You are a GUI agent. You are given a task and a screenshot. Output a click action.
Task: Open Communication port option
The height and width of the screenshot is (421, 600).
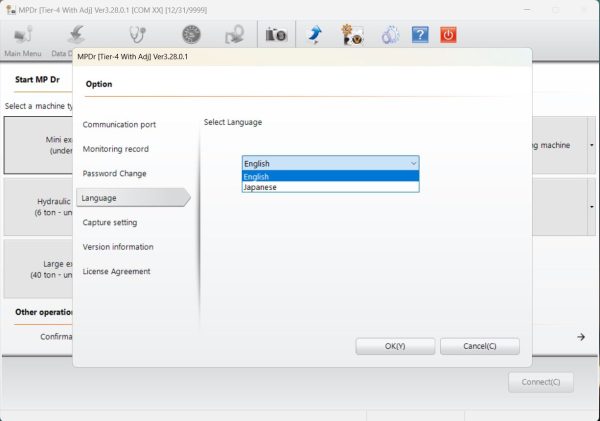[x=119, y=124]
